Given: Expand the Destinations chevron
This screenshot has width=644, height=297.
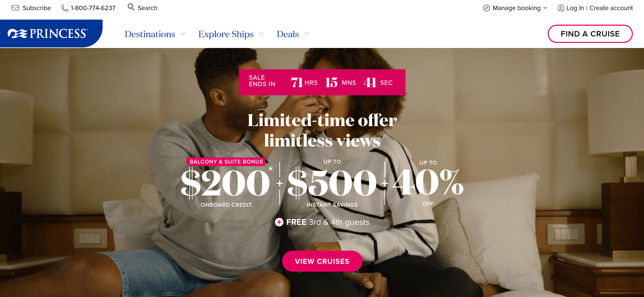Looking at the screenshot, I should click(183, 34).
